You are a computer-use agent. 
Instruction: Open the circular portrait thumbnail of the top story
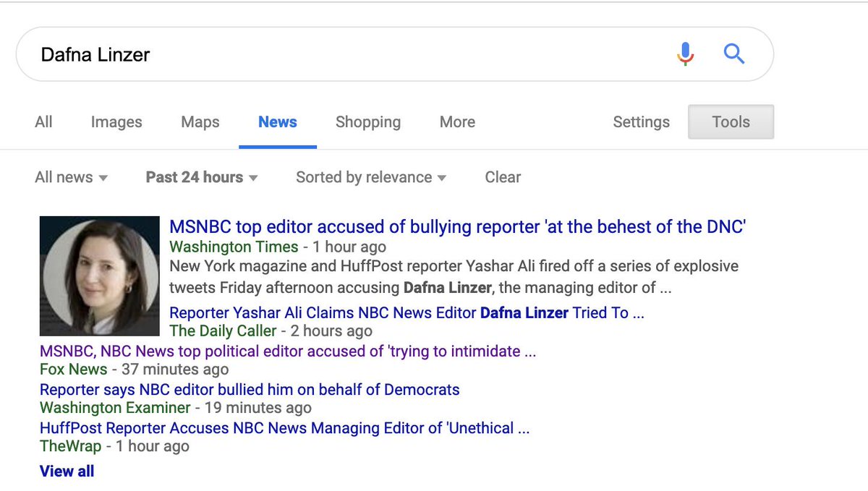pos(99,276)
